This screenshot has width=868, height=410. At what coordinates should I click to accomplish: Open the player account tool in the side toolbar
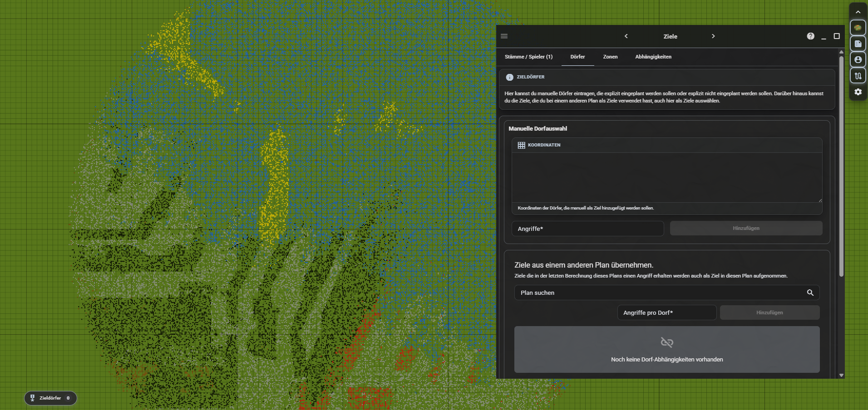(858, 60)
